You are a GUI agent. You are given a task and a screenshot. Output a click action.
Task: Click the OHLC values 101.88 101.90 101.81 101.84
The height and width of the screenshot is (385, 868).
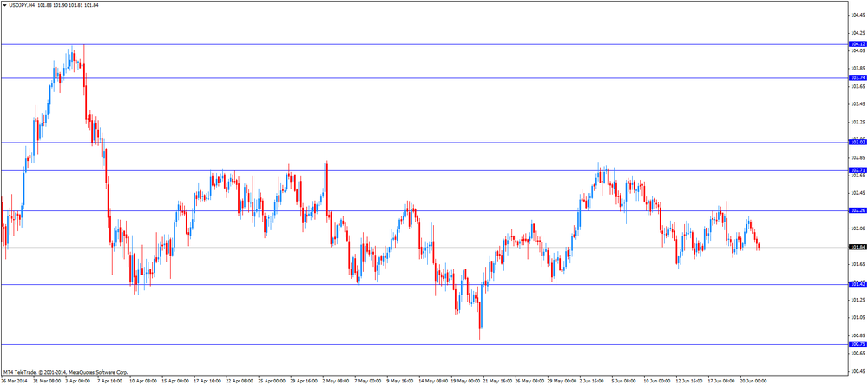tap(67, 4)
